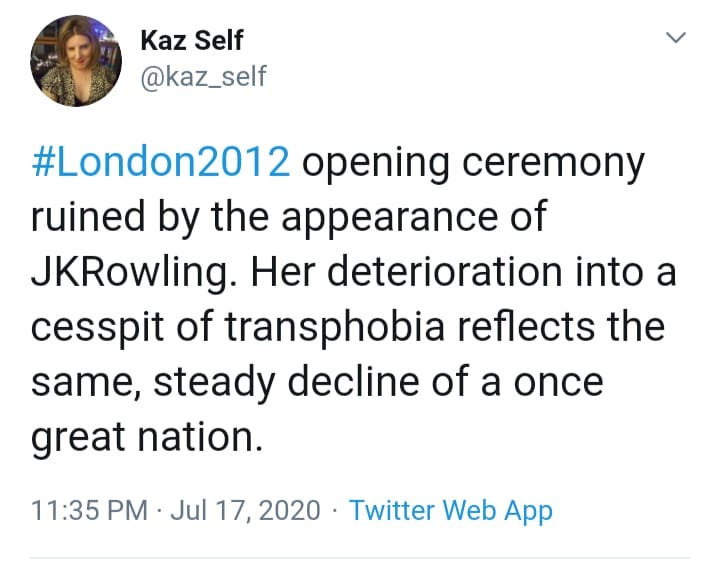Follow the #London2012 hashtag link

click(161, 161)
